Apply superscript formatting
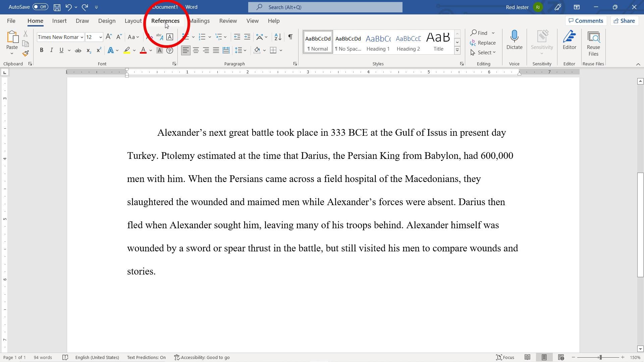Viewport: 644px width, 362px height. point(98,50)
